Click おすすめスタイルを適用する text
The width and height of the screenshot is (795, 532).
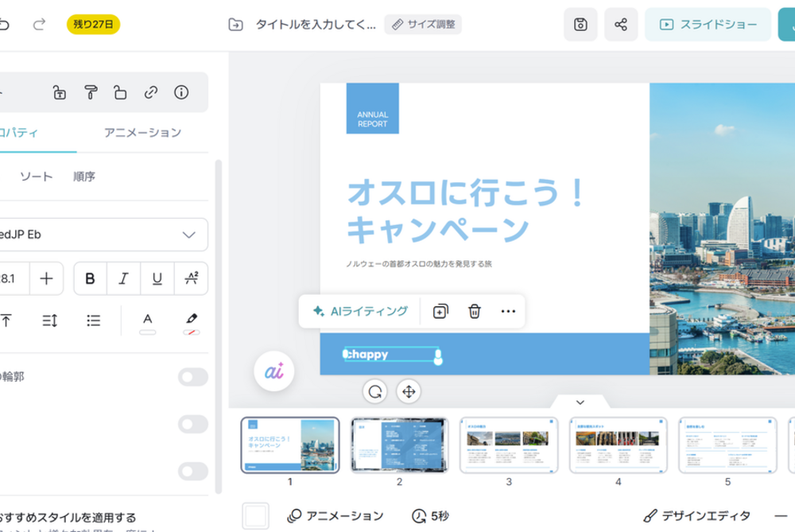click(x=68, y=518)
